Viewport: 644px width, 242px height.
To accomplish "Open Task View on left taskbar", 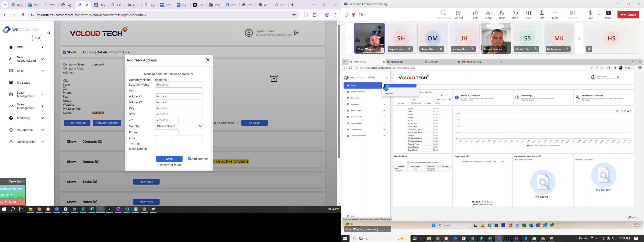I will click(x=22, y=209).
